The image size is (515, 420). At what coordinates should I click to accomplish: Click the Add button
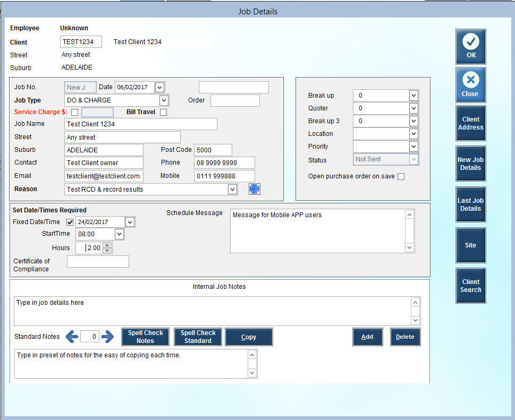(x=367, y=337)
